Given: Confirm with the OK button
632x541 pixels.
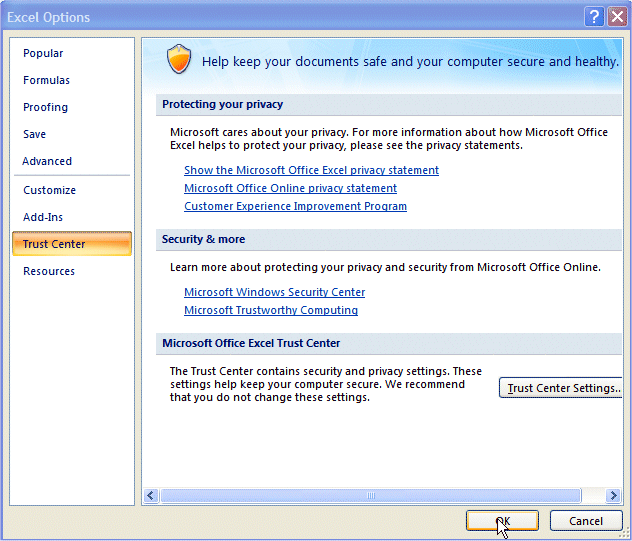Looking at the screenshot, I should pyautogui.click(x=502, y=521).
